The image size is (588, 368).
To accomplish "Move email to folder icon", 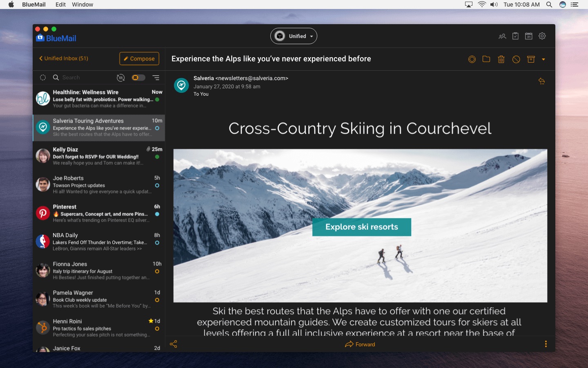I will pos(486,59).
